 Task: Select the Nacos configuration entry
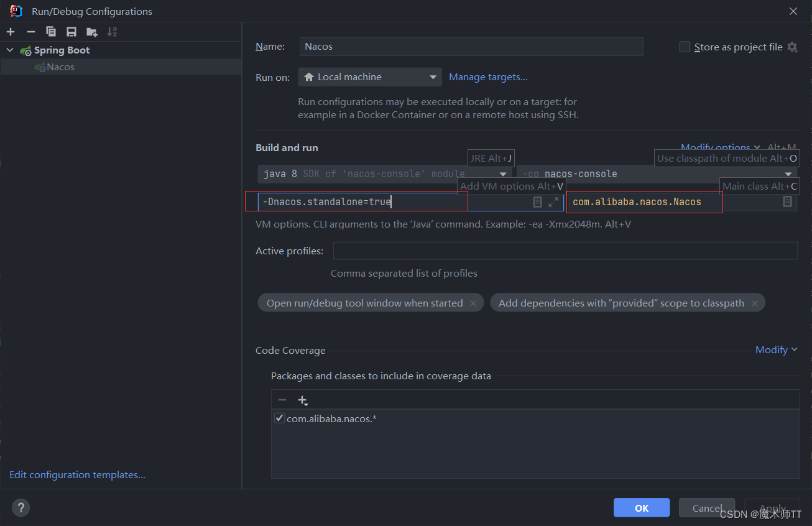tap(121, 67)
